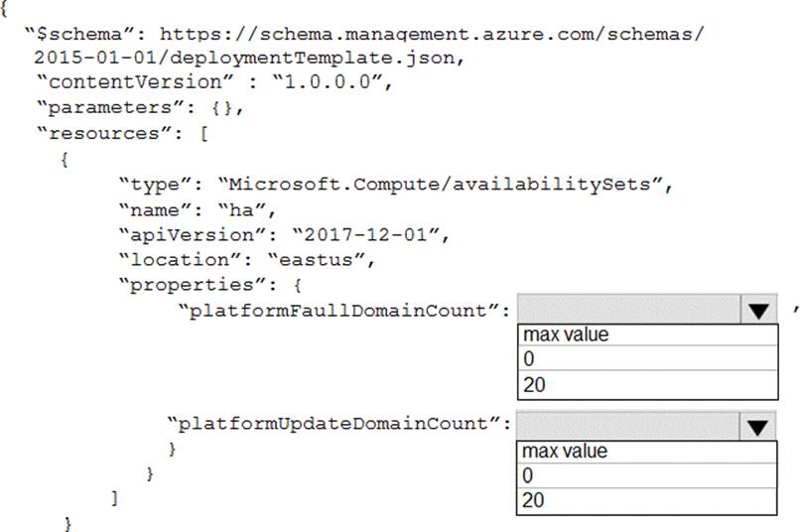The image size is (800, 532).
Task: Open the platformUpdateDomainCount dropdown arrow
Action: (758, 427)
